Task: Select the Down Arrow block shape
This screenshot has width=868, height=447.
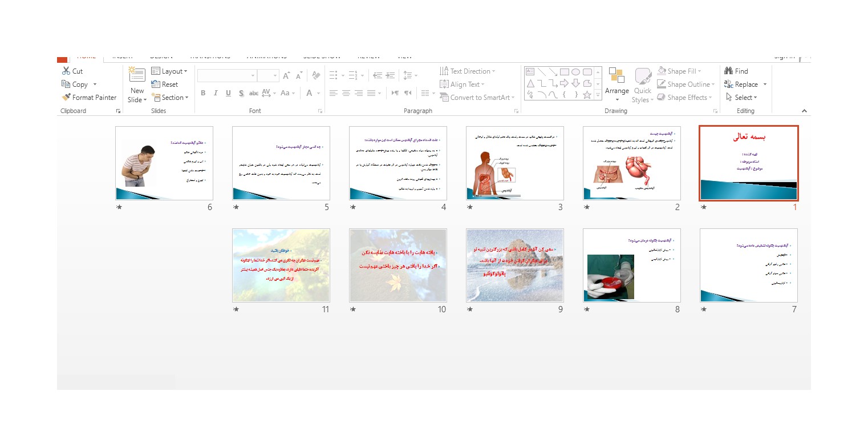Action: pyautogui.click(x=576, y=83)
